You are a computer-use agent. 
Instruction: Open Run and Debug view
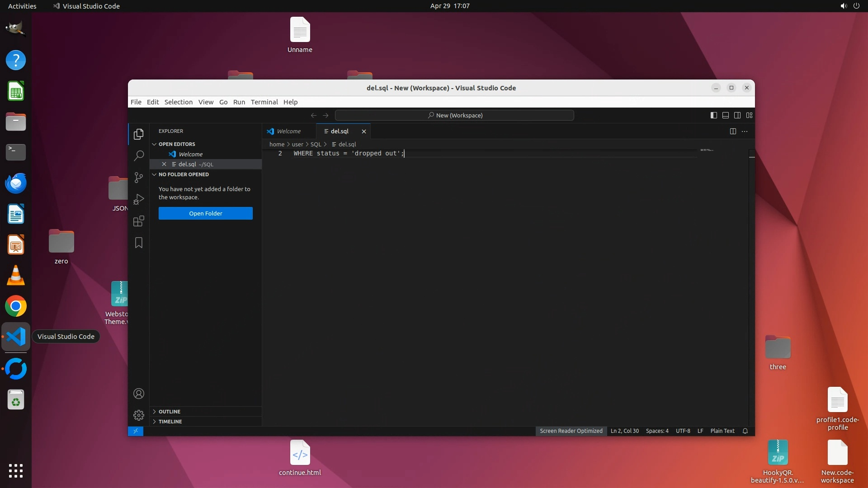pos(139,199)
